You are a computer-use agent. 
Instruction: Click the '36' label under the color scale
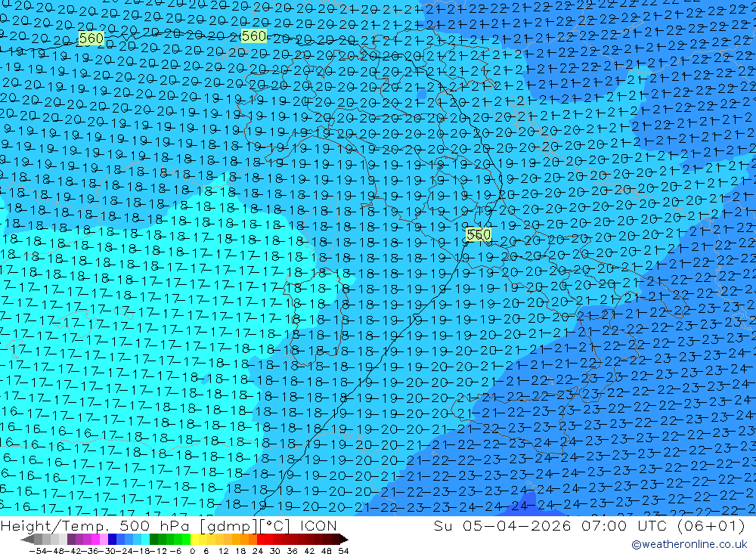pyautogui.click(x=292, y=551)
